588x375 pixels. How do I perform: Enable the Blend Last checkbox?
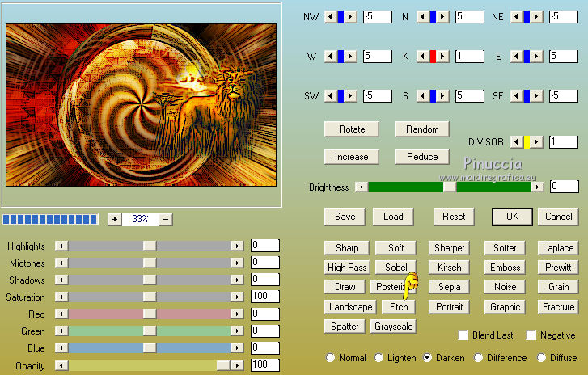[x=463, y=335]
